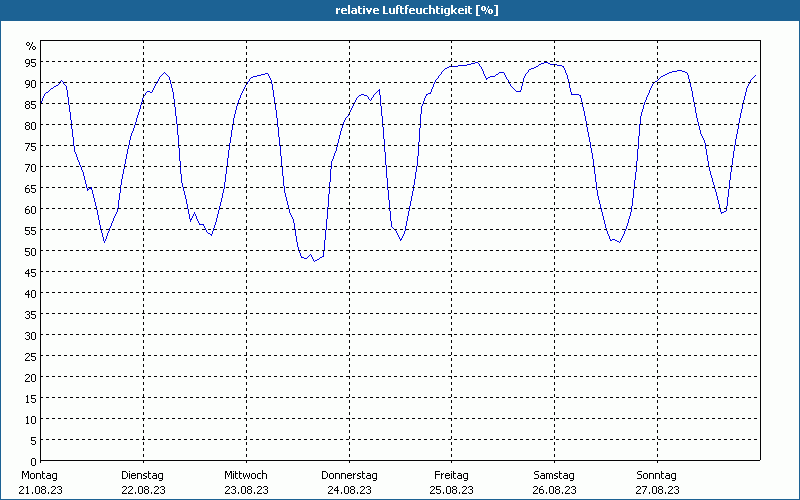Click the 'Sonntag' day label
This screenshot has width=800, height=500.
pos(657,476)
